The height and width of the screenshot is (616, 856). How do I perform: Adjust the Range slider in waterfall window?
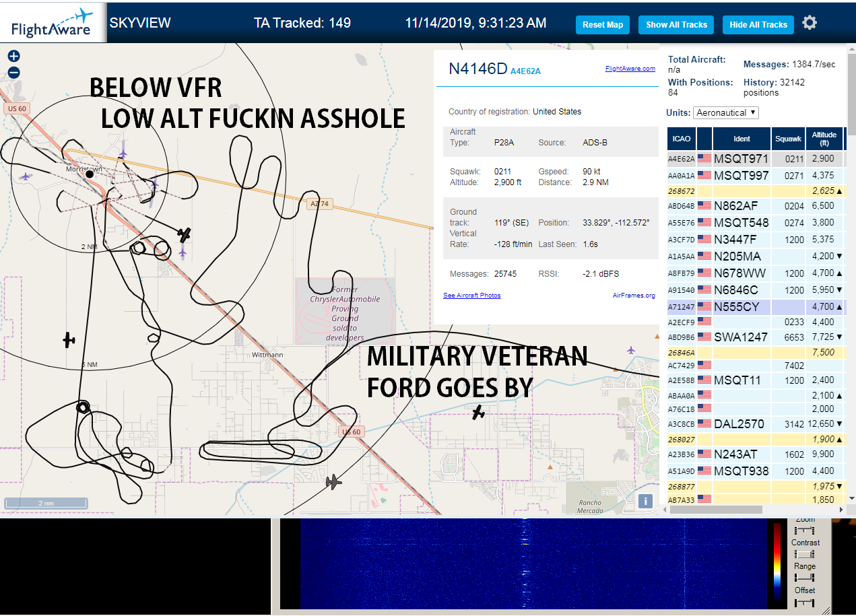tap(805, 578)
